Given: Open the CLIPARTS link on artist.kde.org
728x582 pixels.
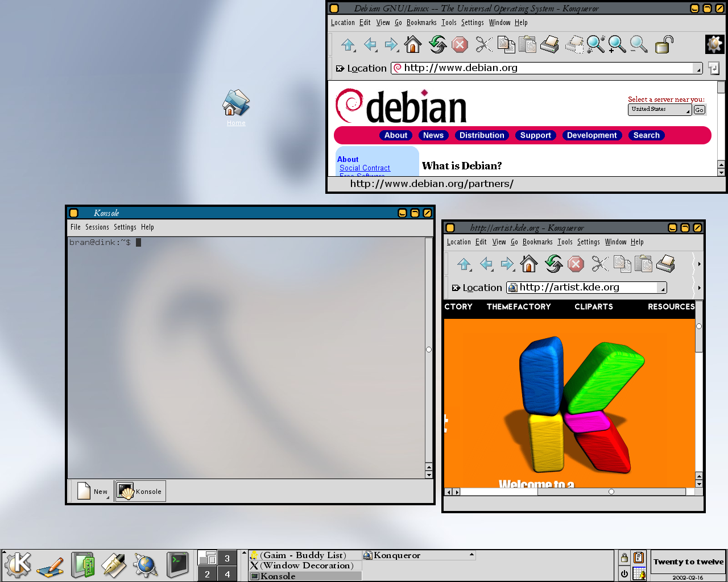Looking at the screenshot, I should (594, 307).
